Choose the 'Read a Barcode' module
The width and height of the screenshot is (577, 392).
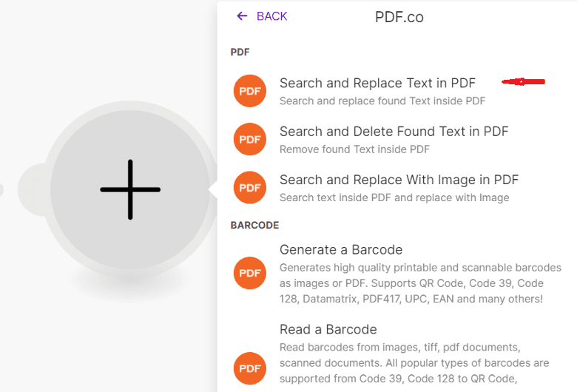click(x=328, y=329)
